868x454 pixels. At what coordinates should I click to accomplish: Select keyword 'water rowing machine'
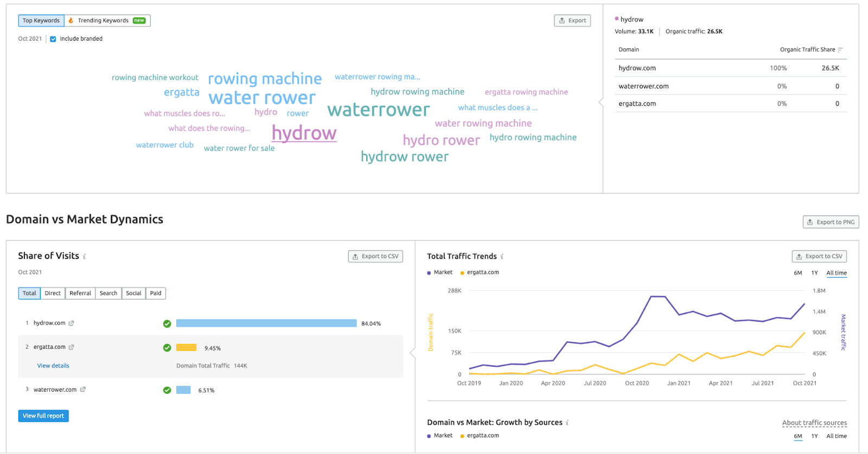click(483, 124)
